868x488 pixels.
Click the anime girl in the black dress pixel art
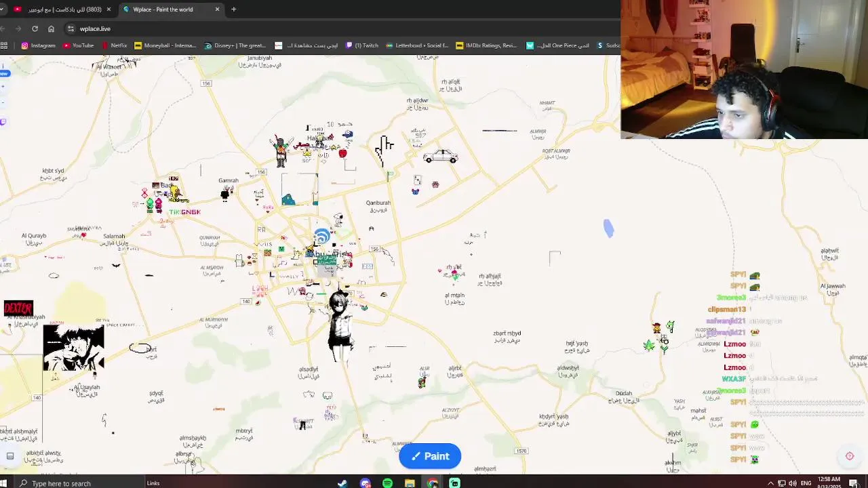tap(340, 328)
